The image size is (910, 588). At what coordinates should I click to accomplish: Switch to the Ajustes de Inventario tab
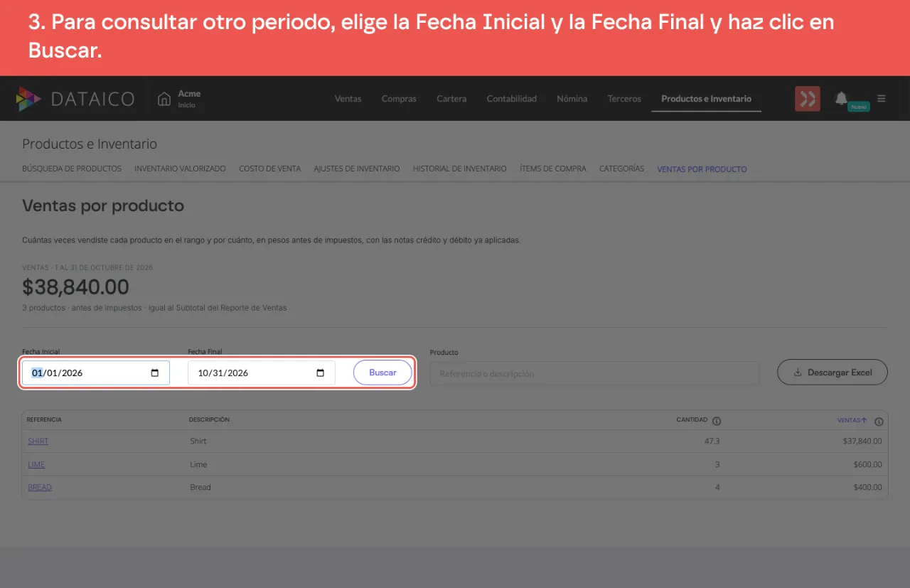357,169
